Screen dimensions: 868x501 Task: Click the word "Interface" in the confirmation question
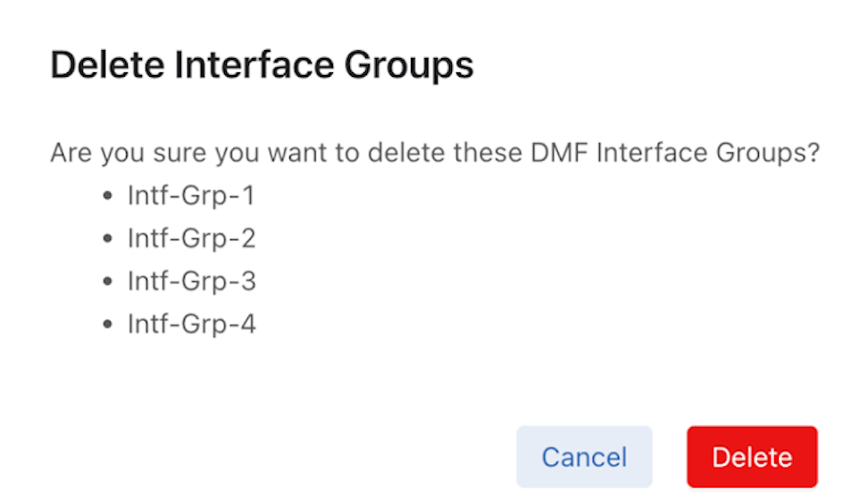click(653, 153)
